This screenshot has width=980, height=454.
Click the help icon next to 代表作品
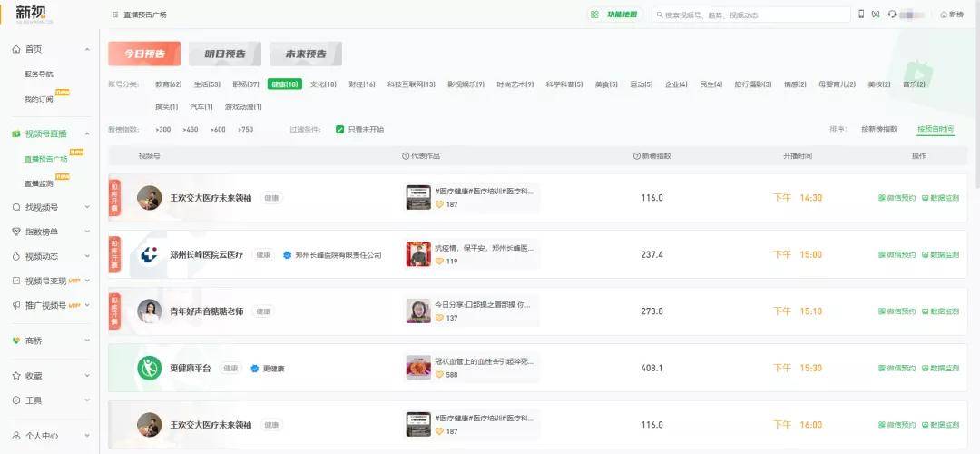click(405, 156)
